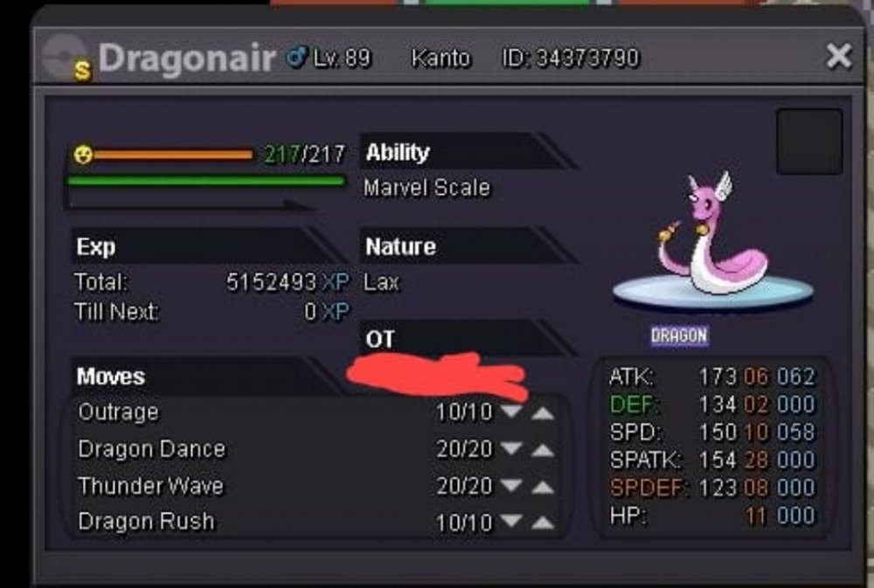Select the Dragon Rush move
The image size is (874, 588).
tap(146, 522)
